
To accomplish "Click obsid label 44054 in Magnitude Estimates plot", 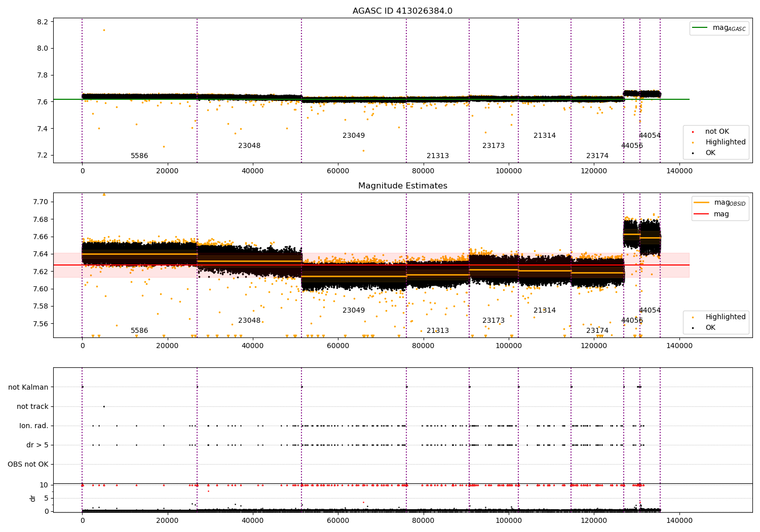I will (650, 311).
